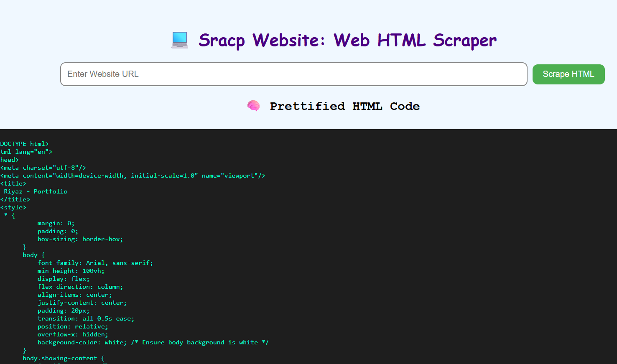Click the 'body.showing-content {' selector line
Viewport: 617px width, 364px height.
point(64,358)
